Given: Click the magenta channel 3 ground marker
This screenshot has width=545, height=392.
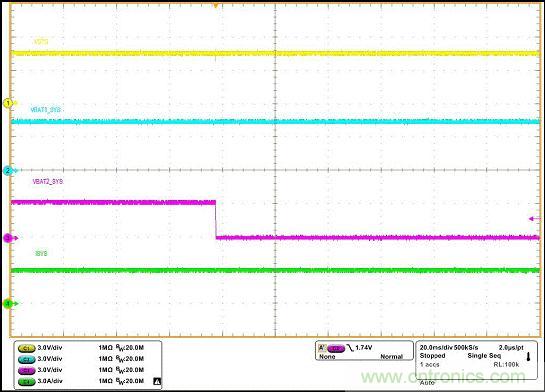Looking at the screenshot, I should point(8,238).
